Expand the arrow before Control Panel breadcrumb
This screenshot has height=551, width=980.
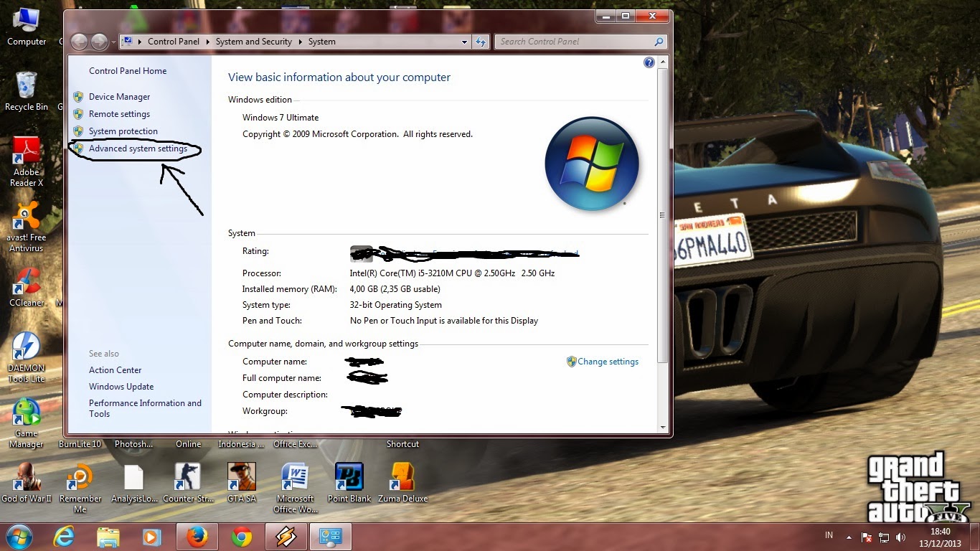tap(140, 42)
